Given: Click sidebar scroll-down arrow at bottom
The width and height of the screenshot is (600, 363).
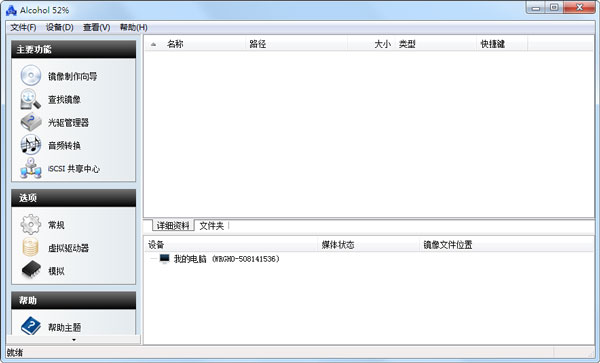Looking at the screenshot, I should coord(74,340).
